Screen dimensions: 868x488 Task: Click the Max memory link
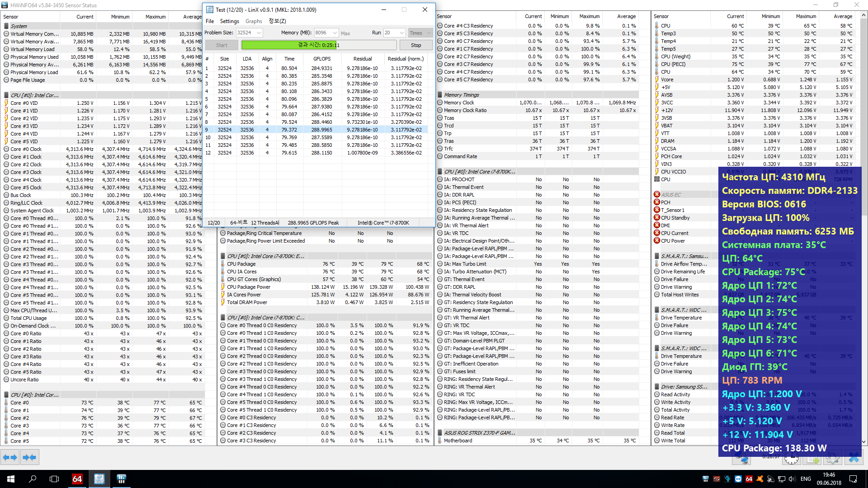point(345,33)
